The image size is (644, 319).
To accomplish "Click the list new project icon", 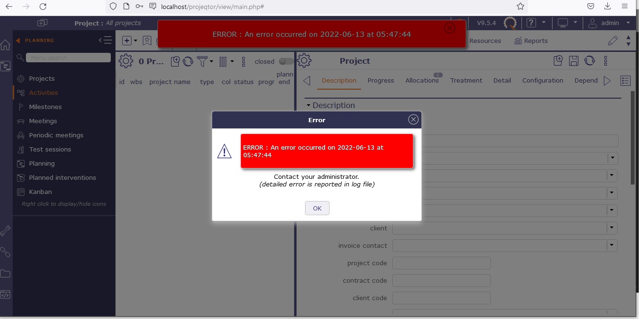I will [175, 61].
